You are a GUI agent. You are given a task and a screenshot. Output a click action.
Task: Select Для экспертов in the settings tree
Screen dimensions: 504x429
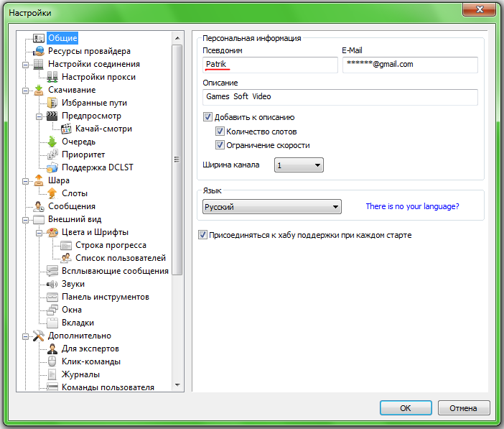90,349
